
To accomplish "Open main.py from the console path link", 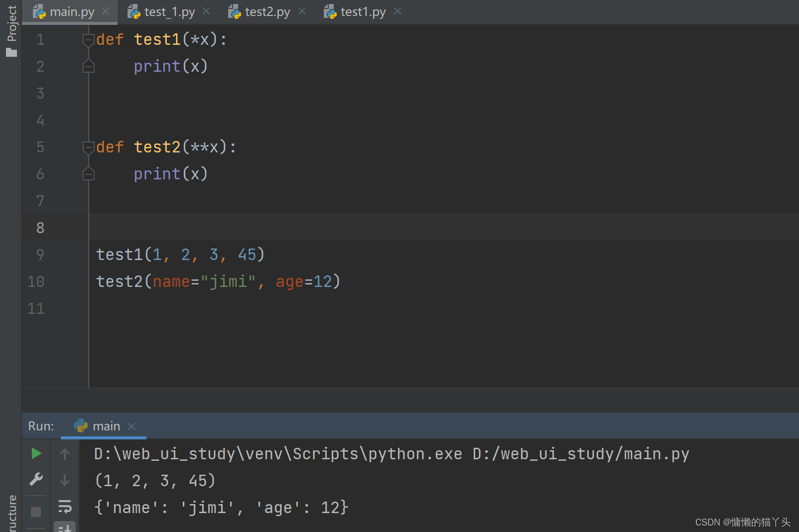I will 580,453.
